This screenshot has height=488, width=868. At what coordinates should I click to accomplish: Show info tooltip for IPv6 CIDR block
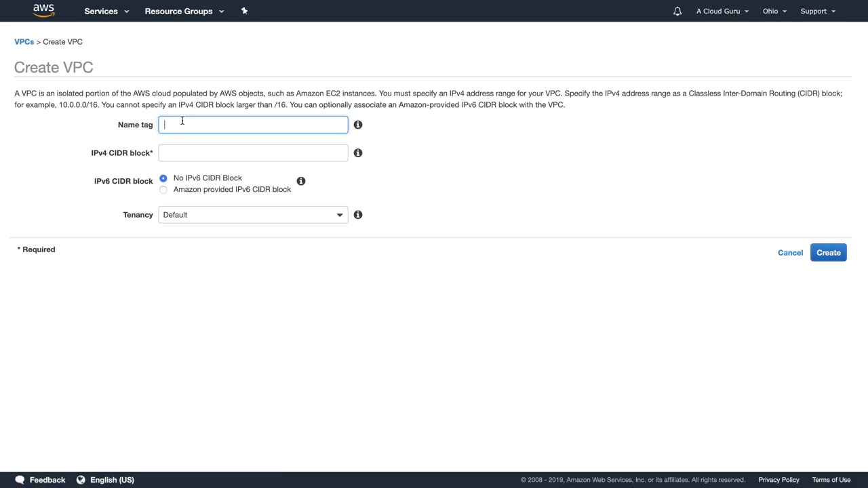(x=301, y=181)
